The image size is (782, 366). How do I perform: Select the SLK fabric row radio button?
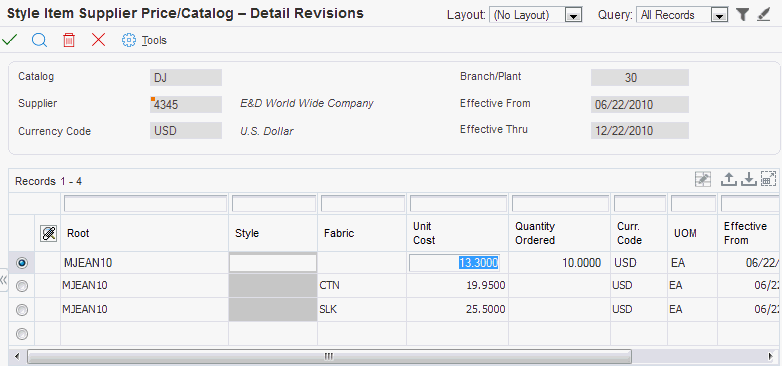click(x=22, y=310)
